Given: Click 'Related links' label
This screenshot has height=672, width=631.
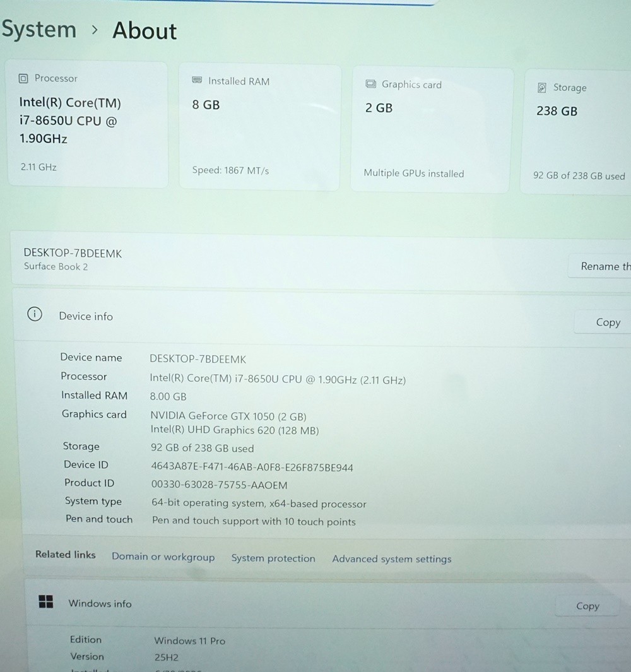Looking at the screenshot, I should [65, 554].
